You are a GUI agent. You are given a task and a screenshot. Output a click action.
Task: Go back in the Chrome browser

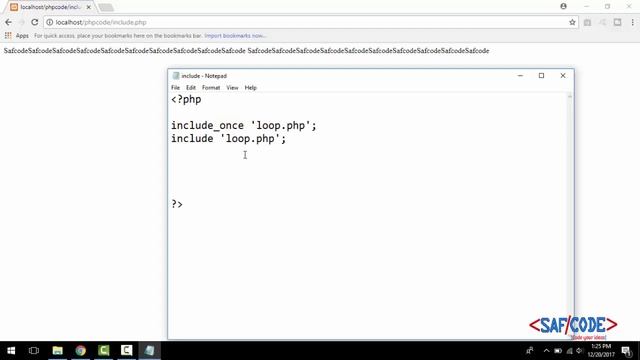(9, 22)
